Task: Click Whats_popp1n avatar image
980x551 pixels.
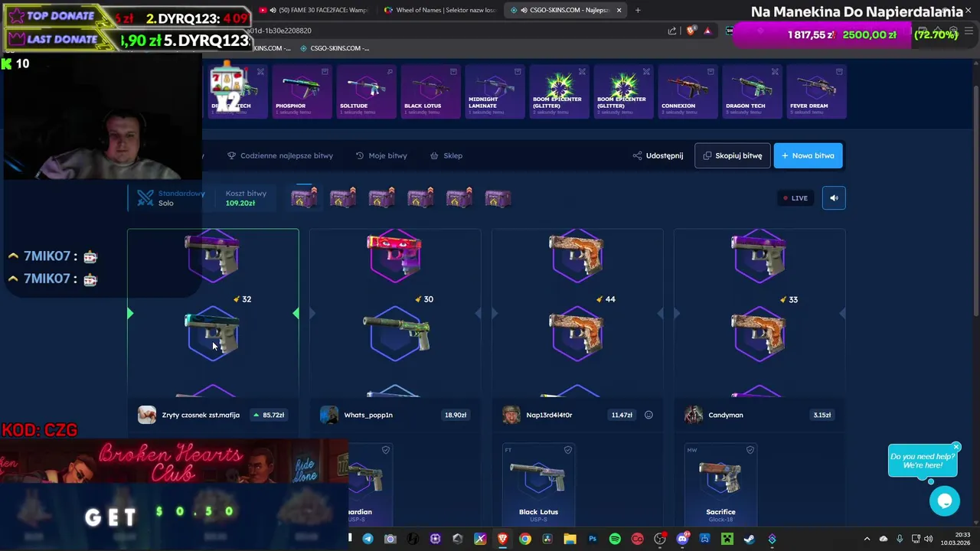Action: [x=329, y=415]
